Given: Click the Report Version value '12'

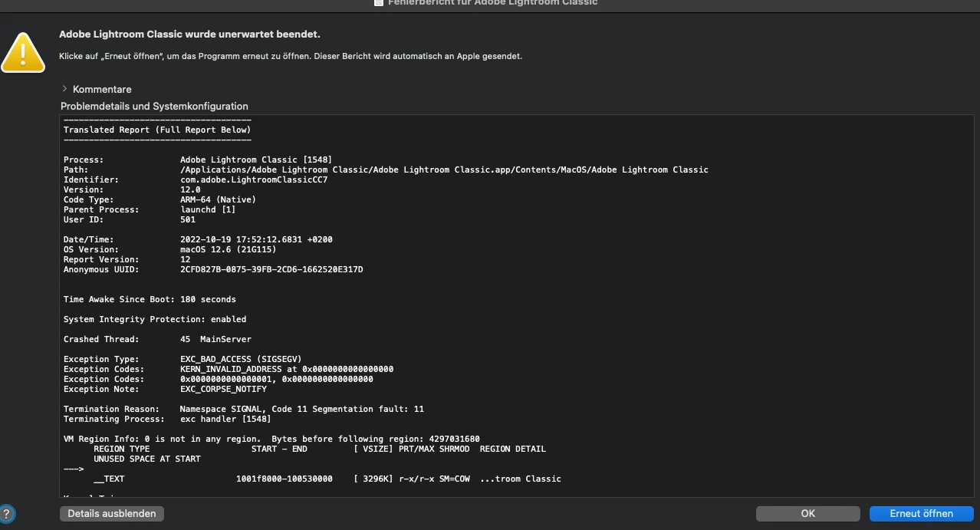Looking at the screenshot, I should [x=185, y=259].
